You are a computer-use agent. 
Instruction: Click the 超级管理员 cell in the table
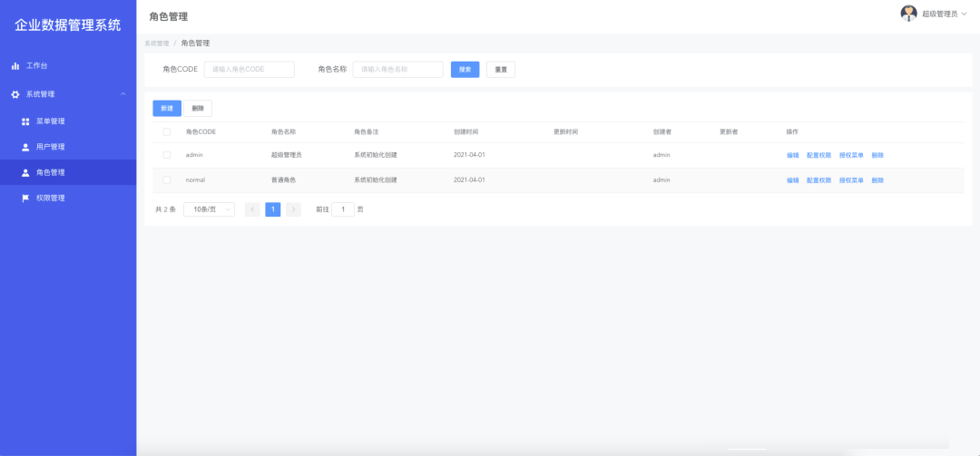pos(286,155)
